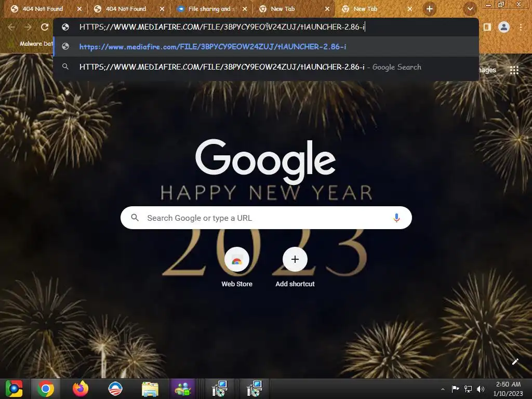Select the mediafire.com URL suggestion
Image resolution: width=532 pixels, height=399 pixels.
pyautogui.click(x=266, y=46)
